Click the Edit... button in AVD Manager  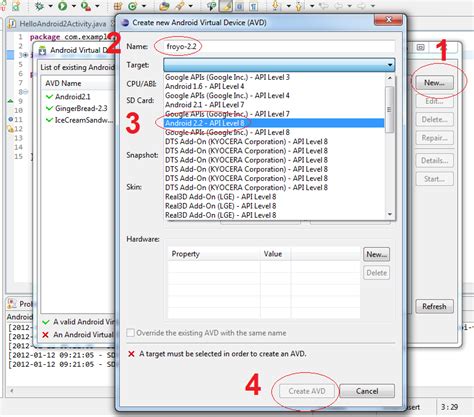click(434, 101)
